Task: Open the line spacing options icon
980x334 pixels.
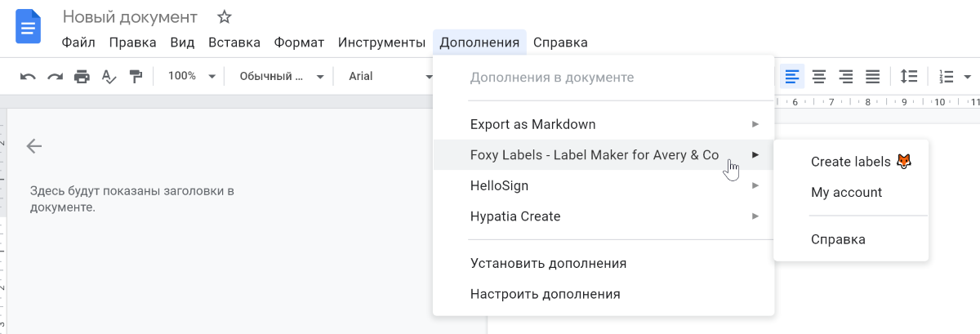Action: [908, 77]
